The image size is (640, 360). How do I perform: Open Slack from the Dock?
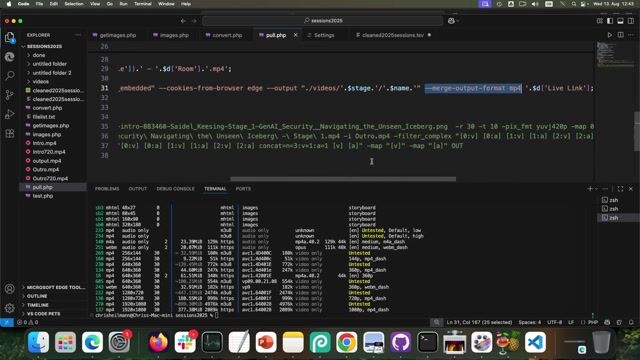point(185,342)
